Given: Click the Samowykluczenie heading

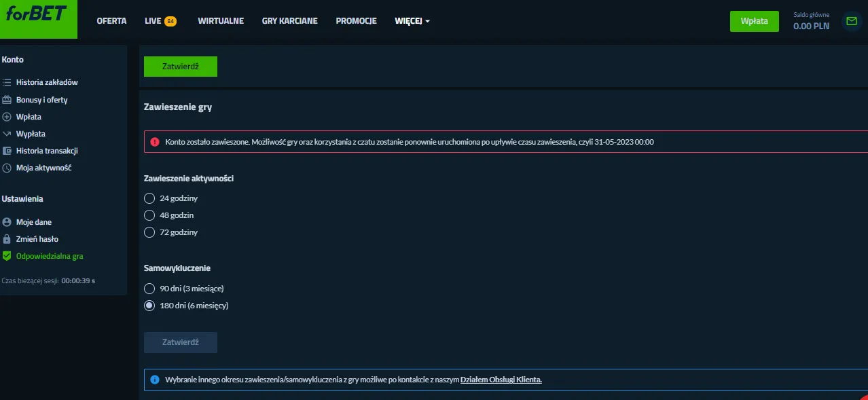Looking at the screenshot, I should pyautogui.click(x=177, y=268).
